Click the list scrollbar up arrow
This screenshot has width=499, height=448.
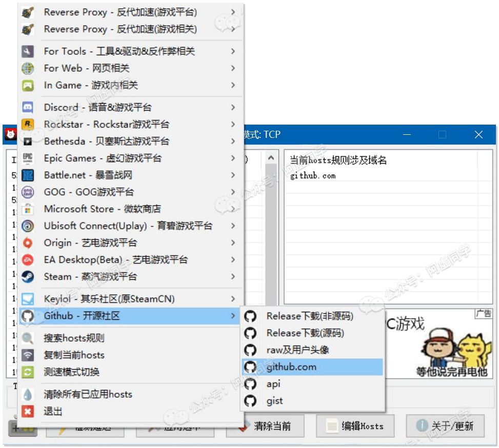click(x=271, y=158)
